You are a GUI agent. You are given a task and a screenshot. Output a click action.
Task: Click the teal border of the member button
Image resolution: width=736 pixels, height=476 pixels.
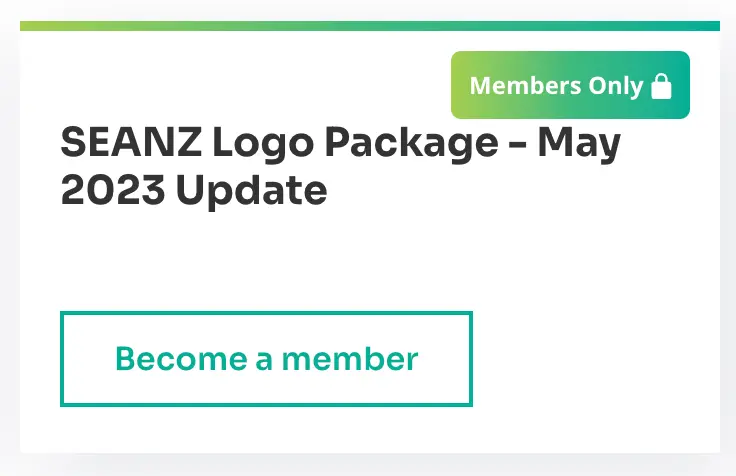[266, 314]
